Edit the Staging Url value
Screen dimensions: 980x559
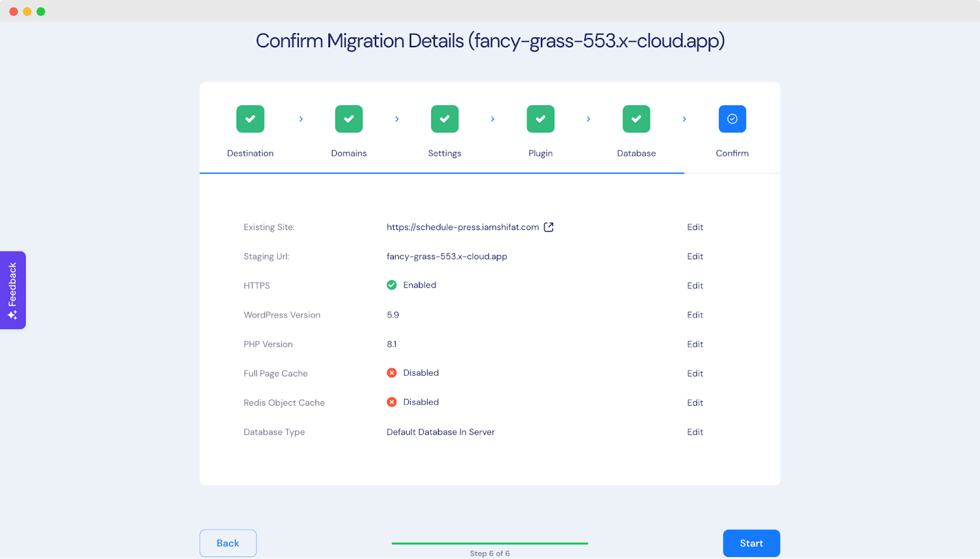tap(695, 256)
